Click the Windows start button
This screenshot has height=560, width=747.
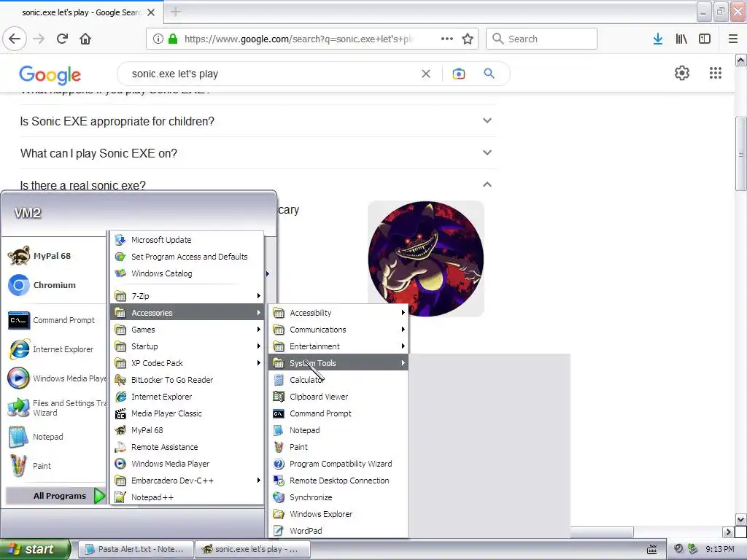[x=34, y=550]
